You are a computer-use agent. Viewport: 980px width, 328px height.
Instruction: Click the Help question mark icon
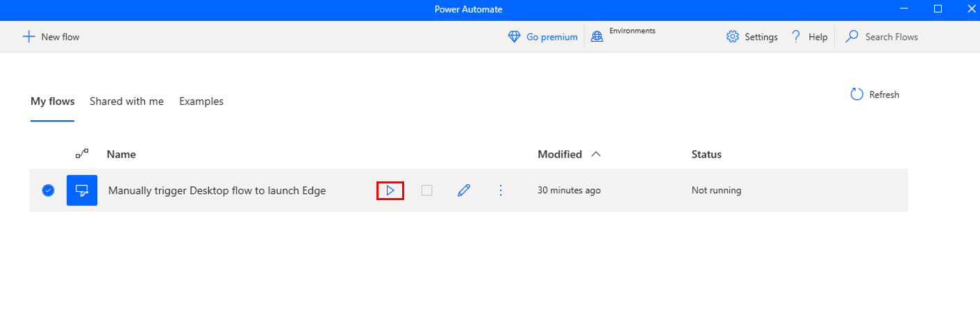[797, 37]
